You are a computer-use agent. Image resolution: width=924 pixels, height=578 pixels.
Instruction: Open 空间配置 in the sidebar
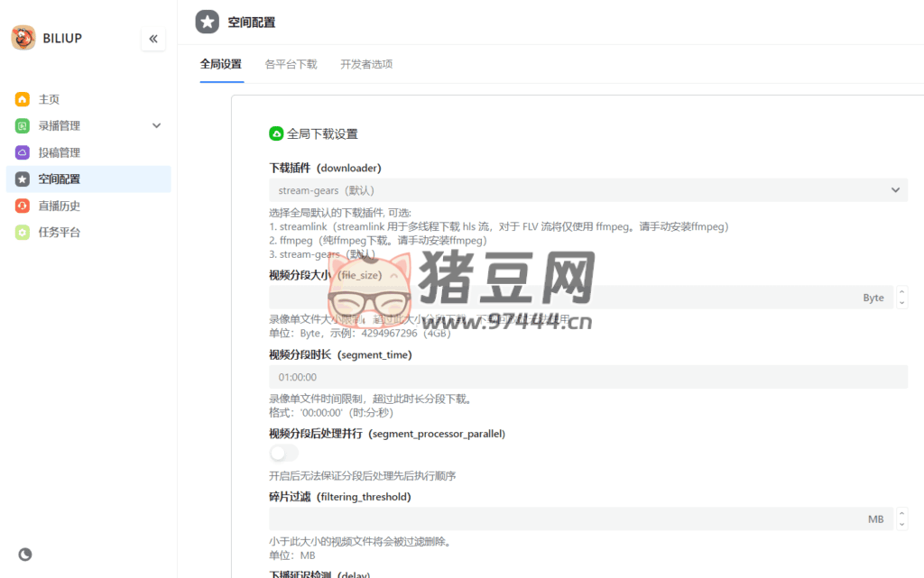pos(60,179)
